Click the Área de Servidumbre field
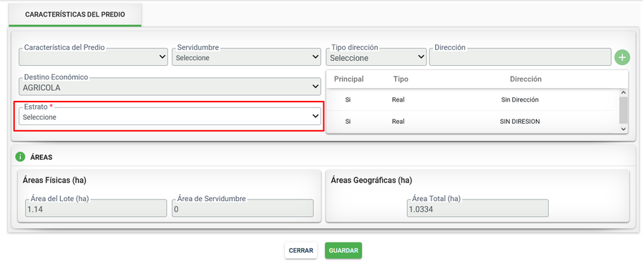This screenshot has width=644, height=264. point(243,208)
